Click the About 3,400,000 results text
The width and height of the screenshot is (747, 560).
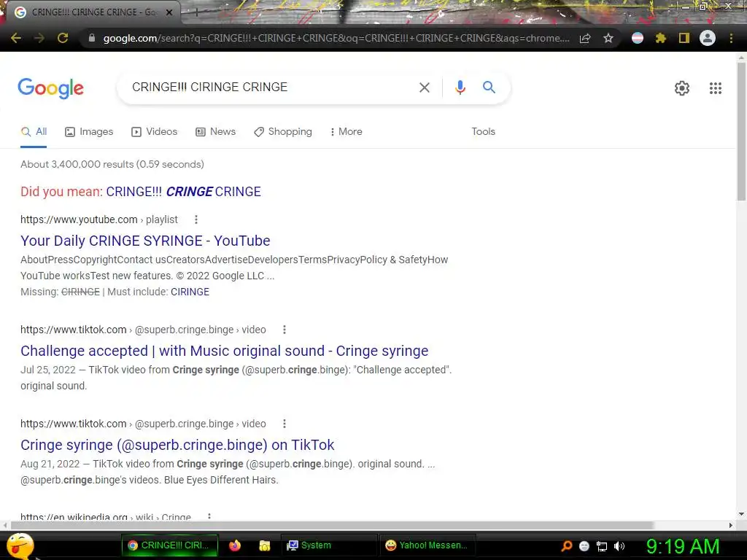click(112, 164)
